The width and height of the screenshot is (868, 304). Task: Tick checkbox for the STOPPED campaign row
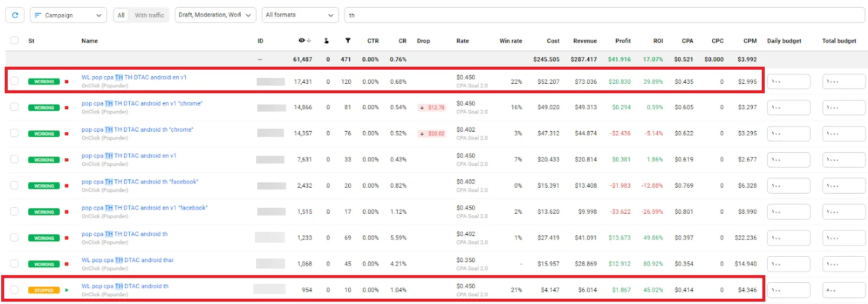(x=15, y=290)
